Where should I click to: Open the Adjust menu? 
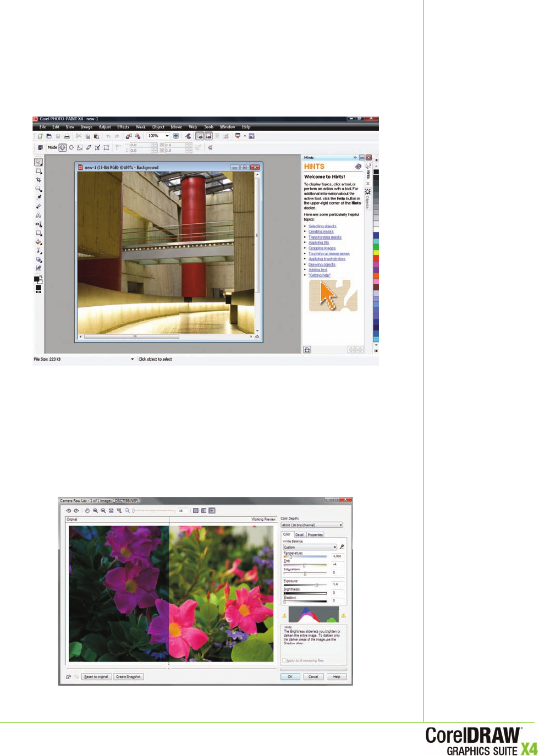[x=105, y=127]
